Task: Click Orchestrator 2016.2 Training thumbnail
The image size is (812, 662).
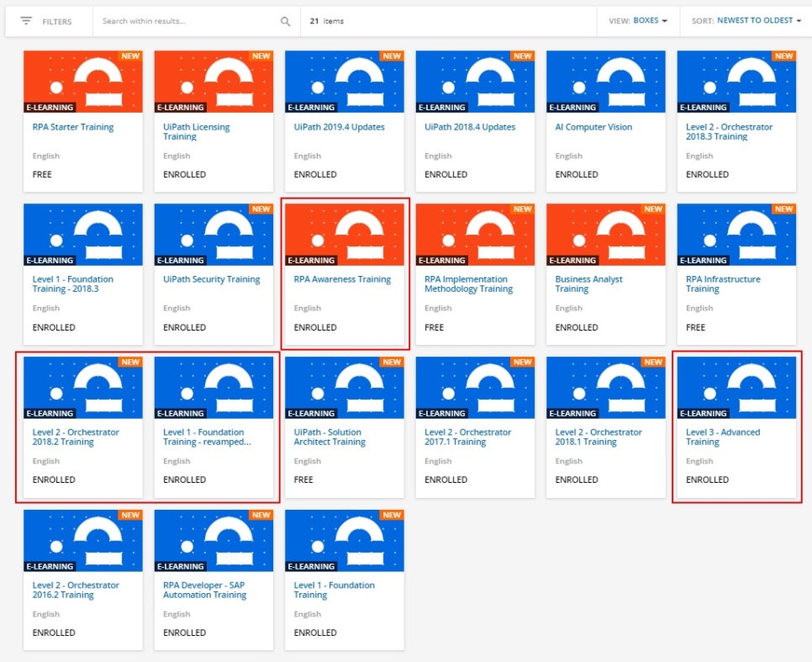Action: [83, 540]
